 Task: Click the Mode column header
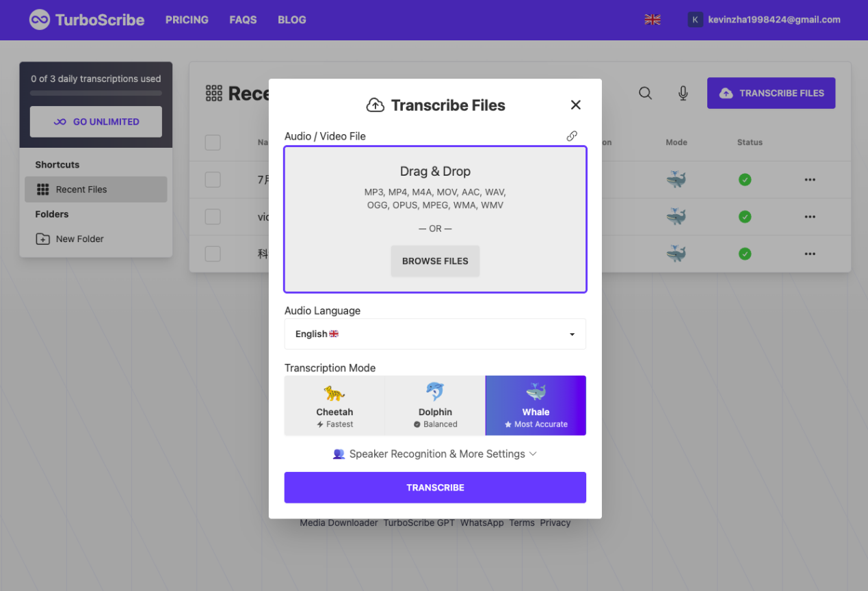[676, 142]
